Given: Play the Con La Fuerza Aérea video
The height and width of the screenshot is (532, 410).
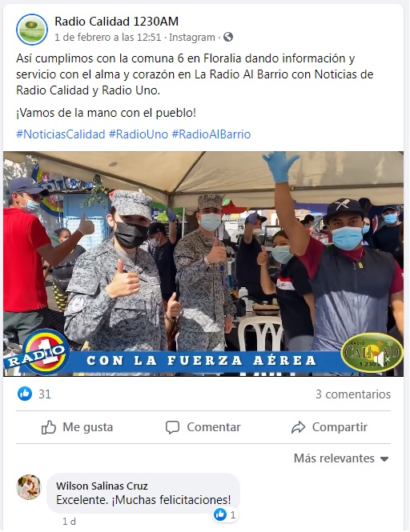Looking at the screenshot, I should tap(203, 264).
